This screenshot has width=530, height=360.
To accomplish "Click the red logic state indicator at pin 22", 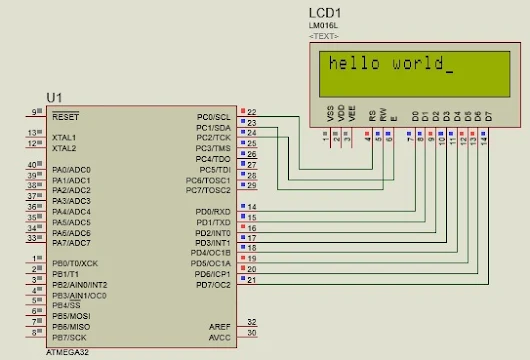I will click(x=243, y=111).
